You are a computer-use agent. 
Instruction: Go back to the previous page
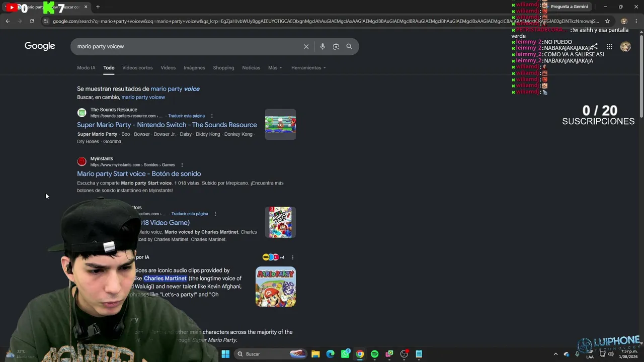click(8, 21)
